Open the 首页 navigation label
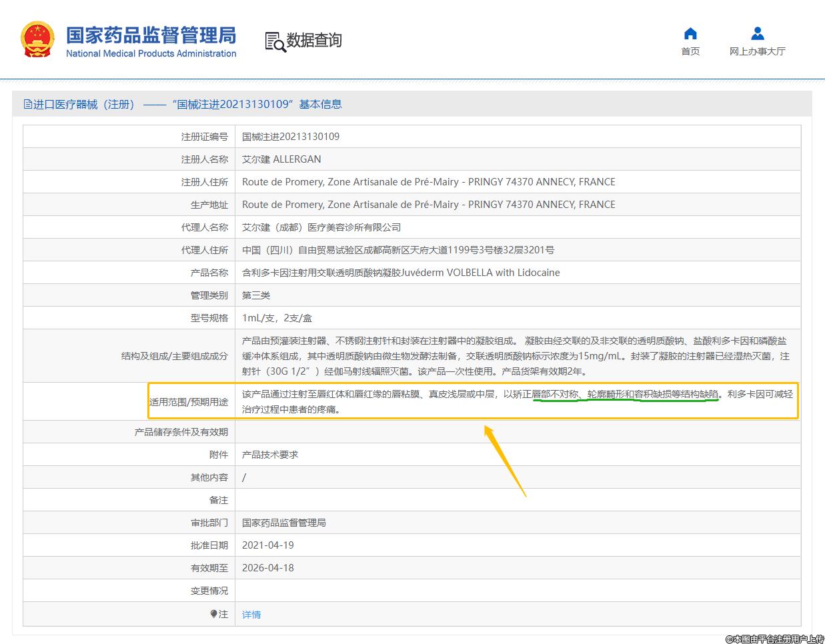 (x=690, y=51)
